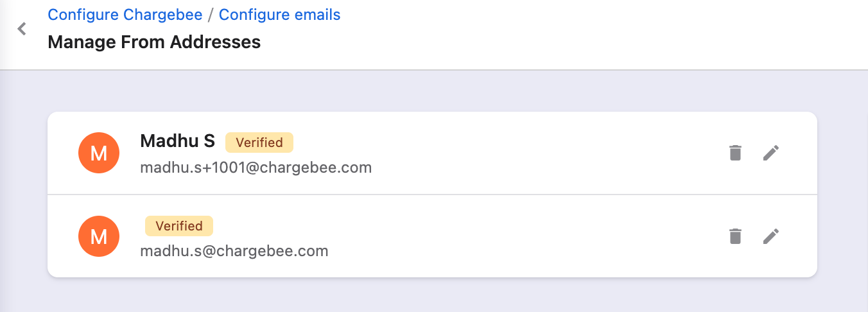Click the Manage From Addresses heading
The width and height of the screenshot is (868, 312).
coord(154,42)
